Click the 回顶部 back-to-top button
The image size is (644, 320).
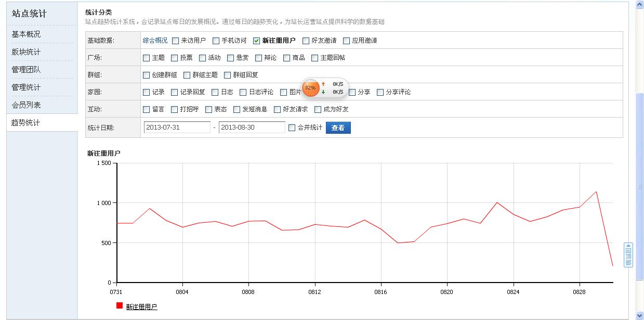(628, 255)
